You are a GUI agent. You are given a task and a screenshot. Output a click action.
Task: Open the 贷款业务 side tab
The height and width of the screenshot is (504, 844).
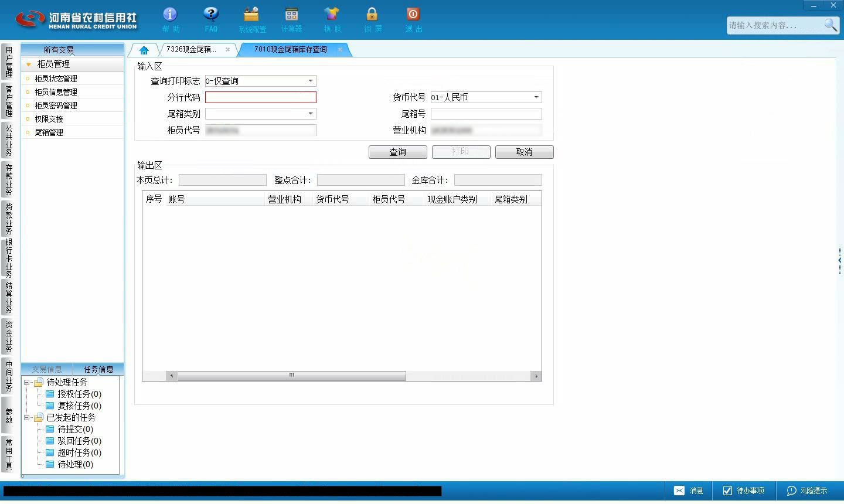(8, 219)
